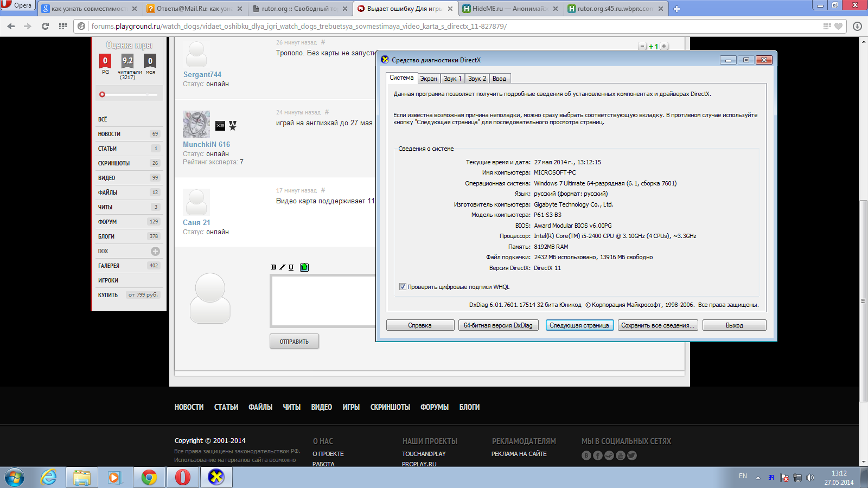
Task: Click Сохранить все сведения button
Action: (x=658, y=325)
